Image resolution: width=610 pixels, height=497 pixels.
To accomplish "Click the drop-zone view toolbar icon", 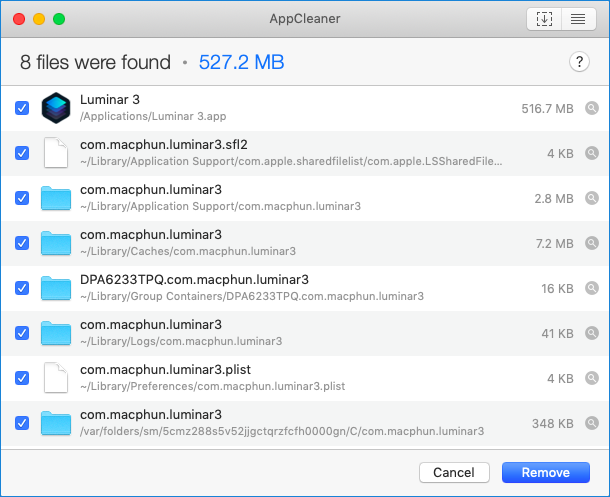I will [544, 19].
